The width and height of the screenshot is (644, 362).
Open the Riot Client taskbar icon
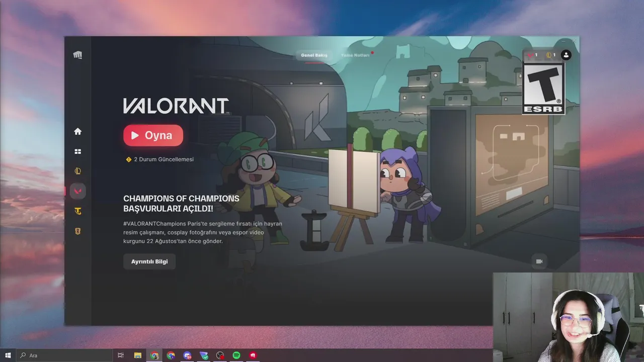(x=253, y=355)
